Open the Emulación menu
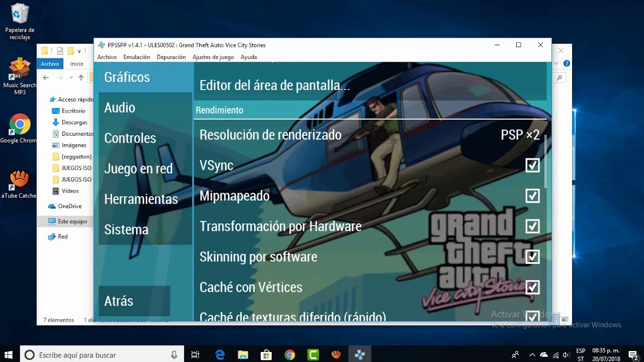The image size is (644, 362). [137, 57]
